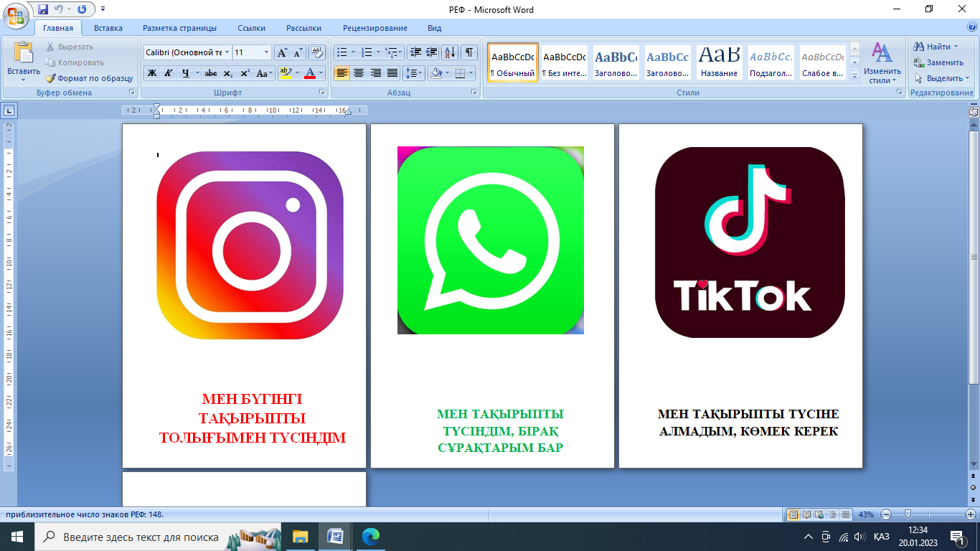Open the Font dialog launcher in the Шрифт group
The image size is (980, 551).
click(x=323, y=93)
